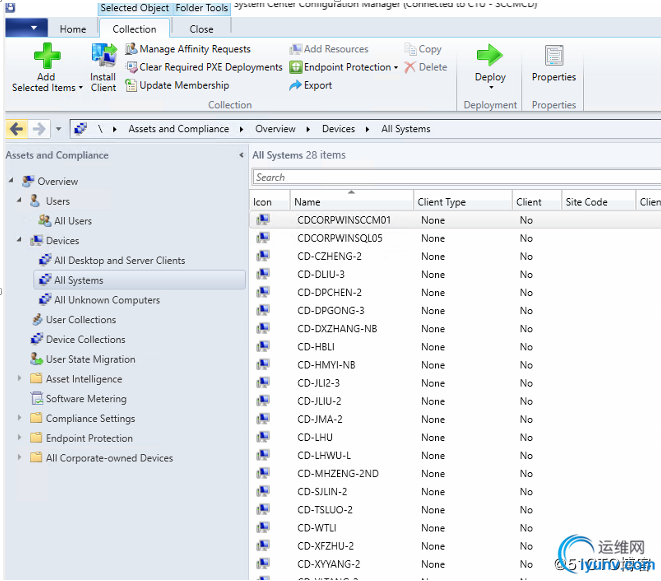661x581 pixels.
Task: Collapse the Assets and Compliance pane
Action: pos(241,155)
